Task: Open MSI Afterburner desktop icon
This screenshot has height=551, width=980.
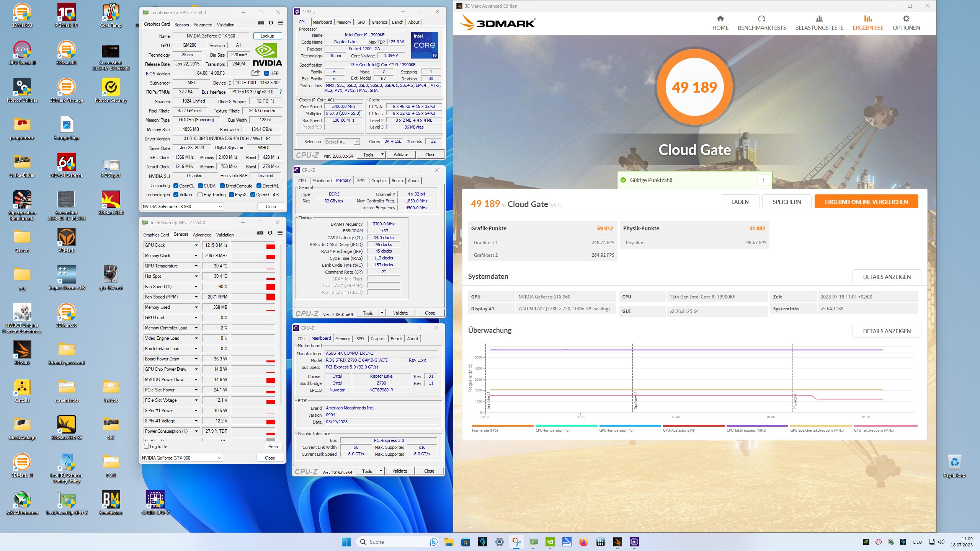Action: coord(22,503)
